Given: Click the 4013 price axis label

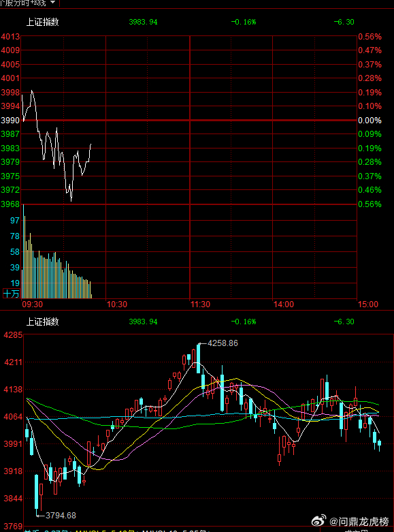Looking at the screenshot, I should pyautogui.click(x=10, y=37).
